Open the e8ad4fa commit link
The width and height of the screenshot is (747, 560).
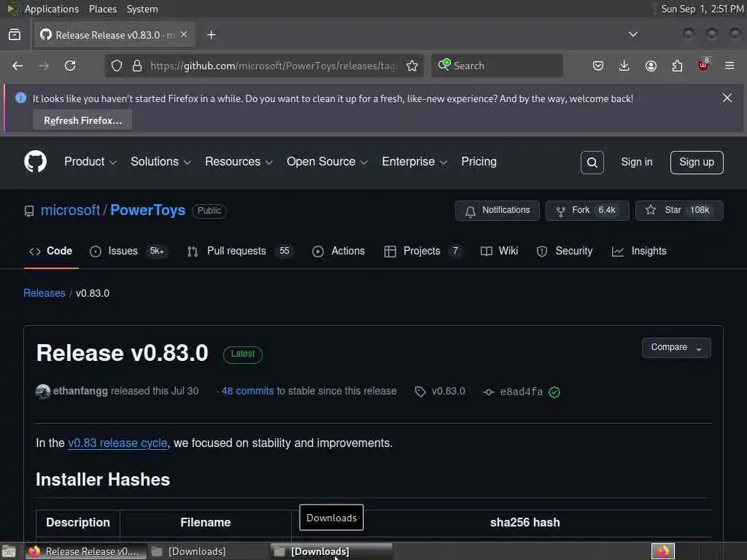pos(521,392)
